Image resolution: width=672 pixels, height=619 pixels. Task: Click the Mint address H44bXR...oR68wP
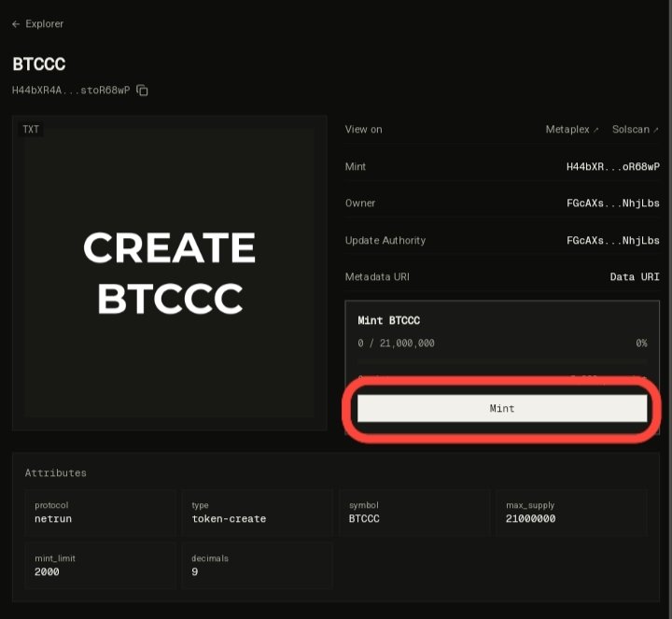point(613,167)
